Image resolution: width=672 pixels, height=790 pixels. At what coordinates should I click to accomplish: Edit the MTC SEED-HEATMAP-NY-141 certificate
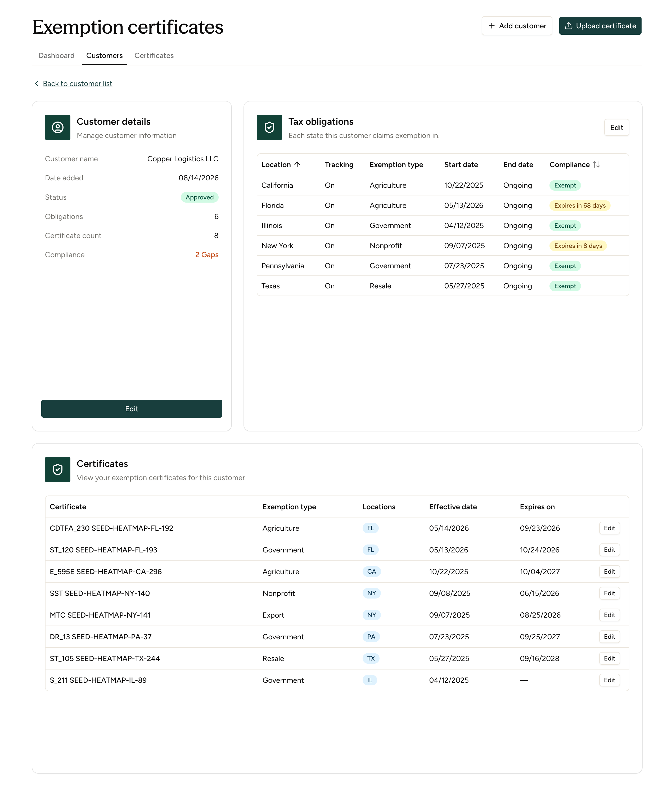point(610,615)
